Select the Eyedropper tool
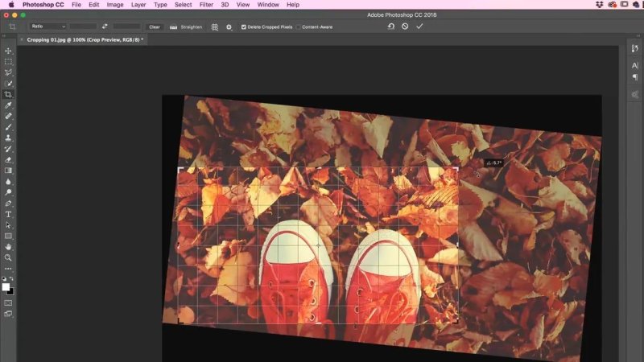The width and height of the screenshot is (644, 362). click(x=8, y=105)
